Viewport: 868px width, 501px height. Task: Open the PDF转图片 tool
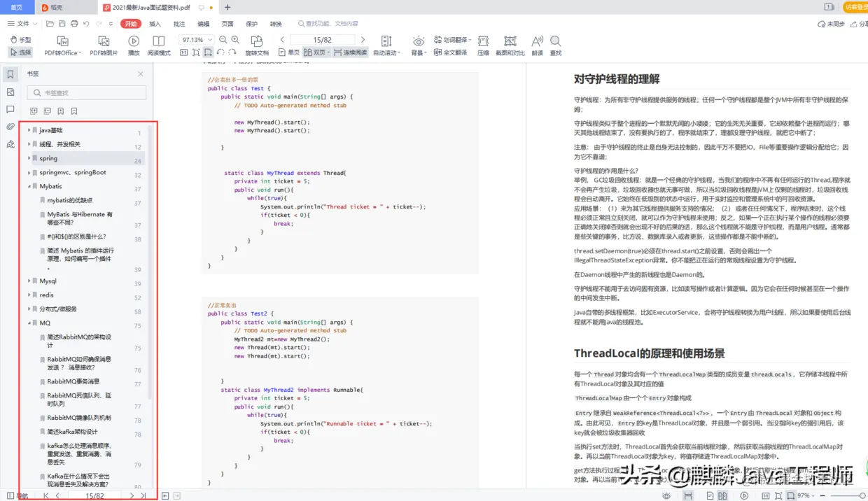tap(104, 46)
